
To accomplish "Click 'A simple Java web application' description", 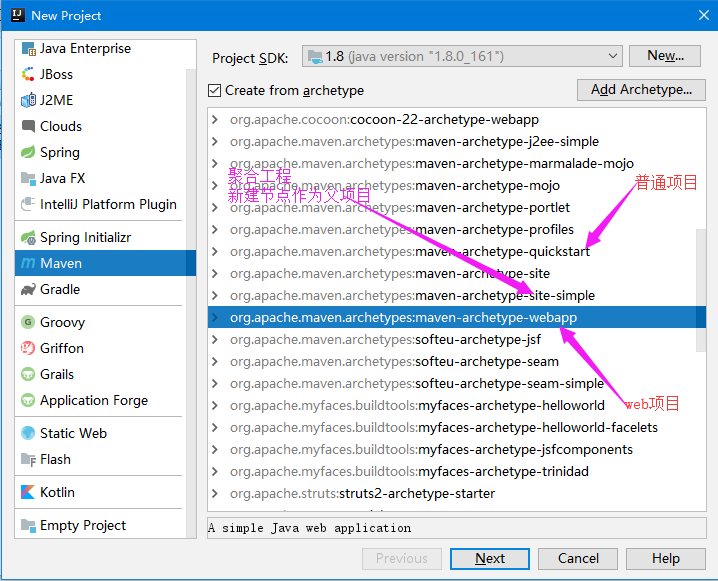I will [310, 528].
